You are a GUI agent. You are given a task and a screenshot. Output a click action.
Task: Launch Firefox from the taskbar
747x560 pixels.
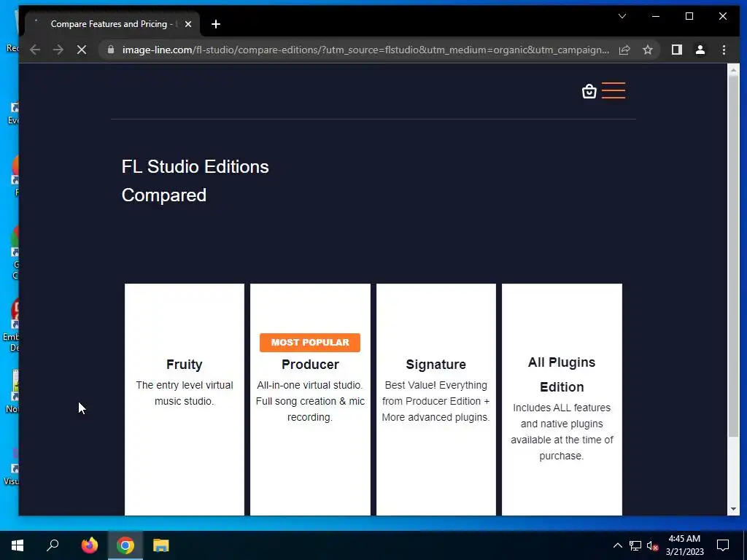click(x=89, y=545)
